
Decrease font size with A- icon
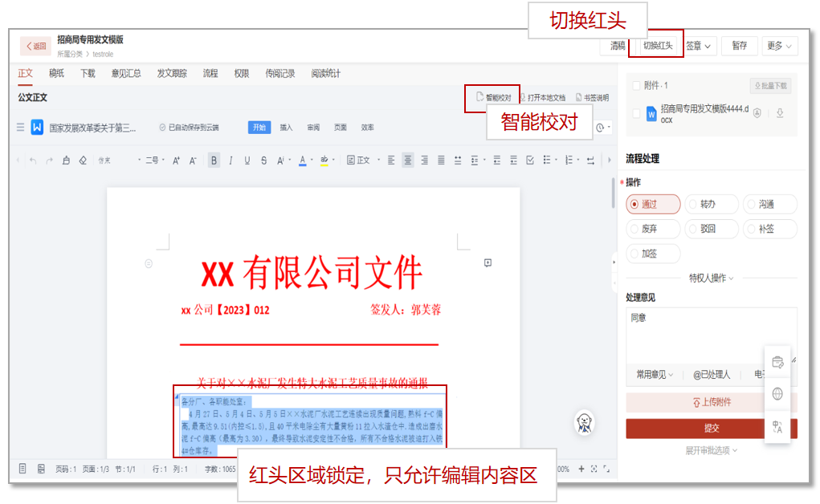click(193, 161)
